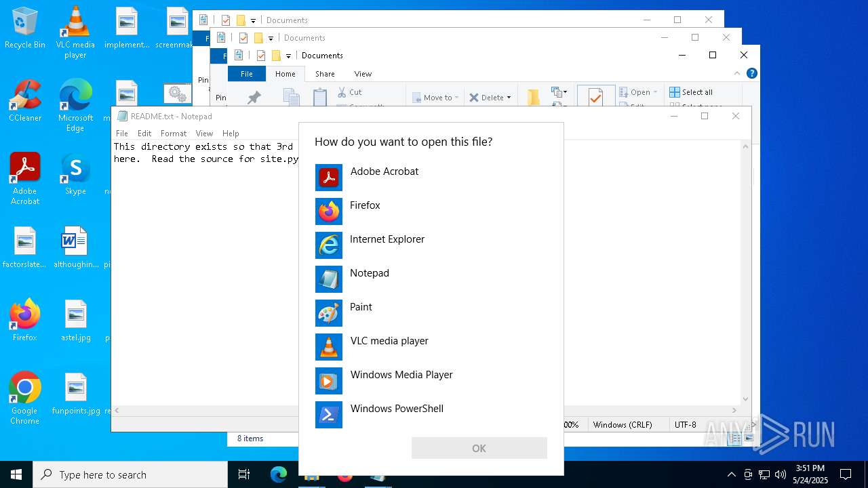Pick Internet Explorer icon in open-with dialog
Viewport: 868px width, 488px height.
[329, 245]
